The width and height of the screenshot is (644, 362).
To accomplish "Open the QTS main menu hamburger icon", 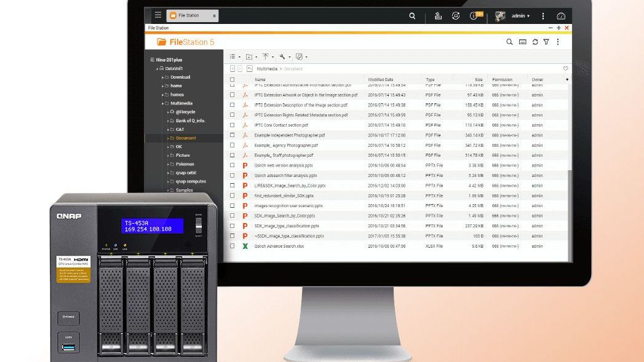I will 158,15.
